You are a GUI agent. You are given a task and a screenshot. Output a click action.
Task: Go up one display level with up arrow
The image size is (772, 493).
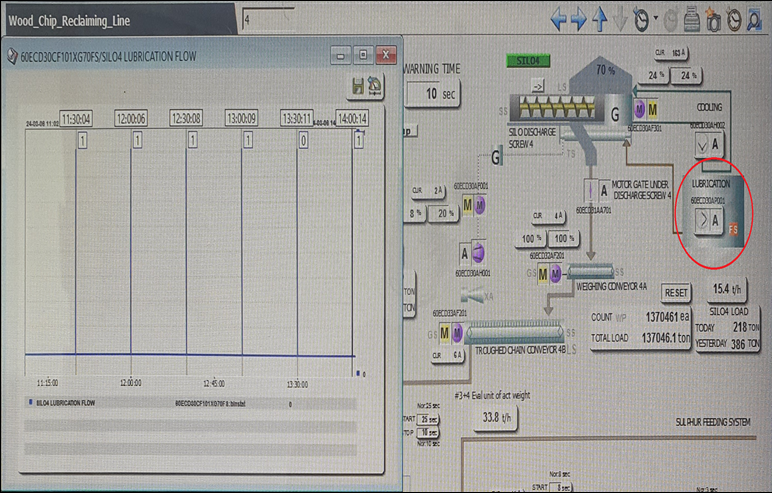601,18
